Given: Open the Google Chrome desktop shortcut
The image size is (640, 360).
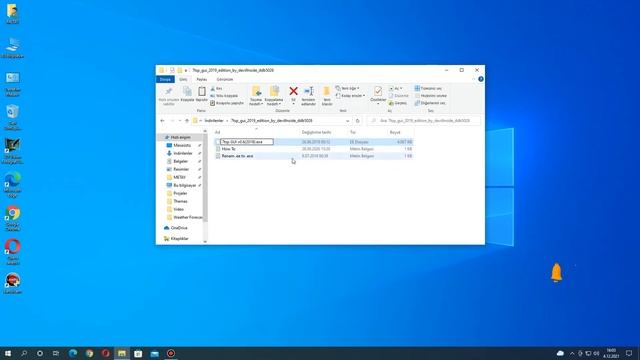Looking at the screenshot, I should pos(13,218).
